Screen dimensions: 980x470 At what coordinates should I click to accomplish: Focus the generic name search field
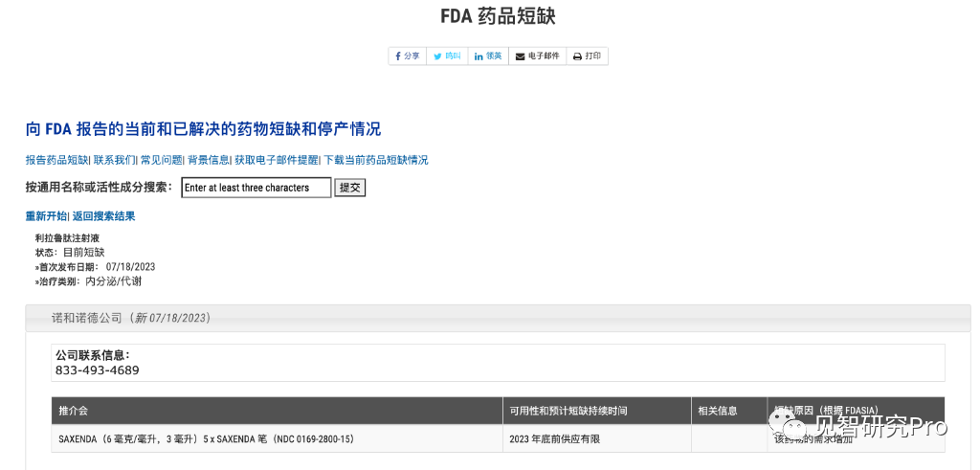256,188
